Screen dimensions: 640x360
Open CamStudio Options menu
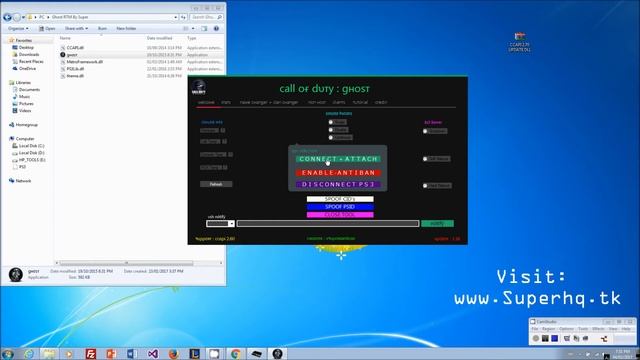tap(566, 329)
